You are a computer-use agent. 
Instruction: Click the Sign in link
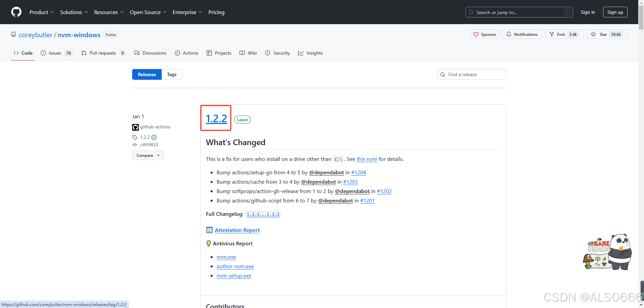[x=588, y=12]
